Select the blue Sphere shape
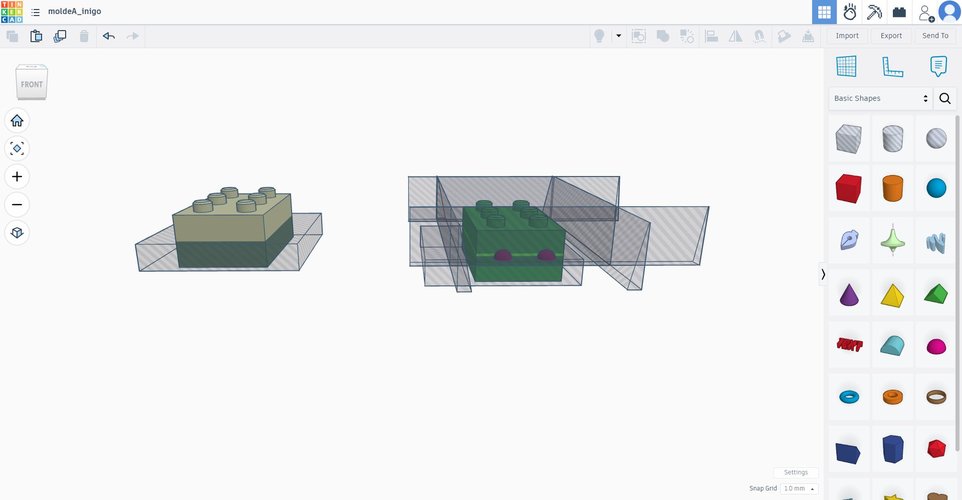Viewport: 962px width, 500px height. pos(936,188)
